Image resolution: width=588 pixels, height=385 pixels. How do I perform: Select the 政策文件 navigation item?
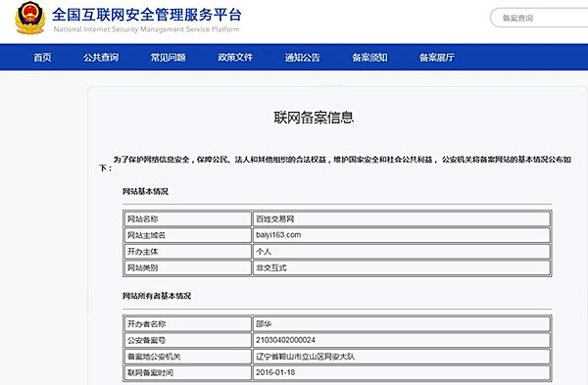(x=235, y=58)
